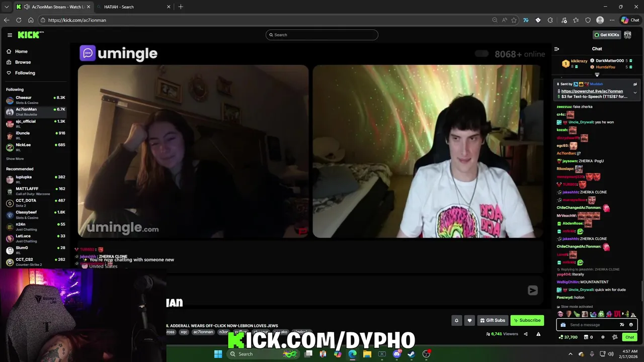Click the Kick search field

coord(322,35)
